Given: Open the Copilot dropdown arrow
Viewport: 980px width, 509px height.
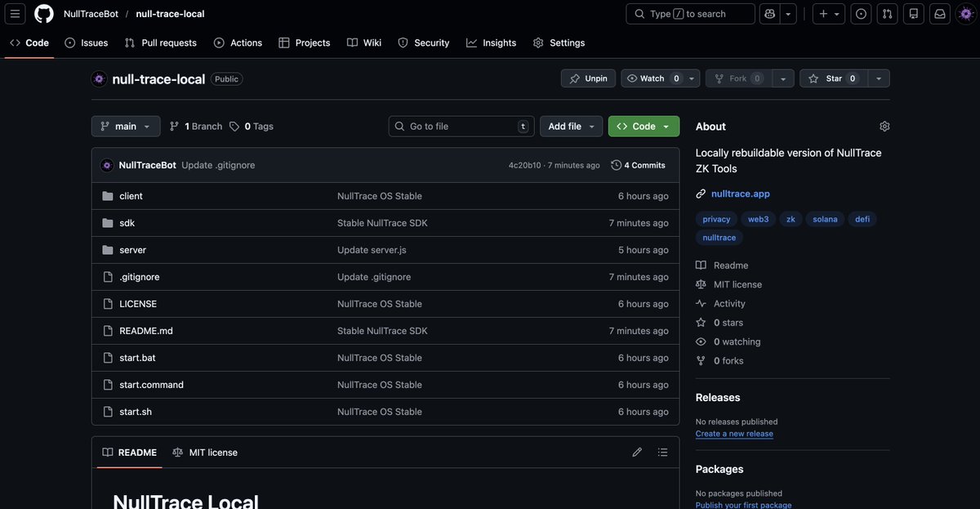Looking at the screenshot, I should pyautogui.click(x=788, y=14).
